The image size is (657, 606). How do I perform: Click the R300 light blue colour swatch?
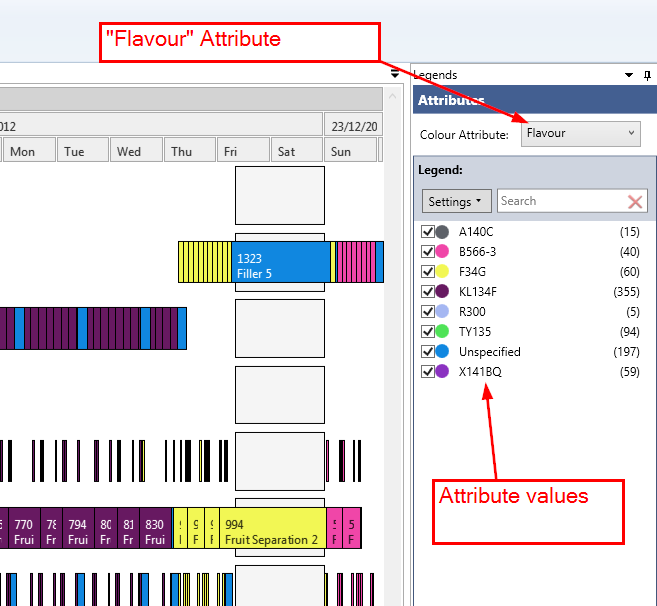(x=442, y=311)
